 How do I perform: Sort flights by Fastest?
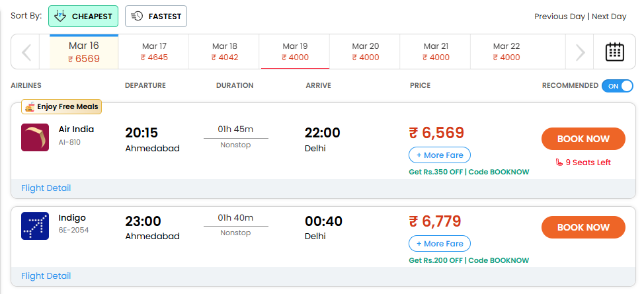[156, 17]
